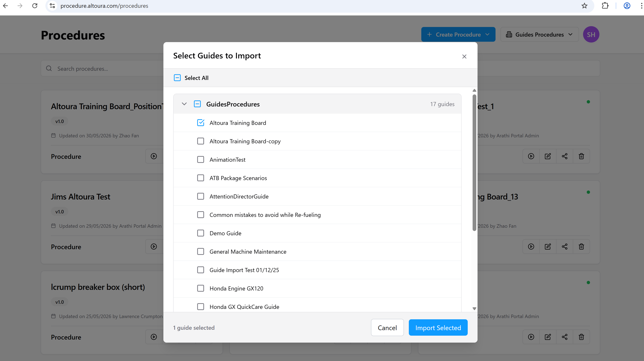Open the Guides Procedures dropdown
The image size is (644, 361).
(x=539, y=35)
